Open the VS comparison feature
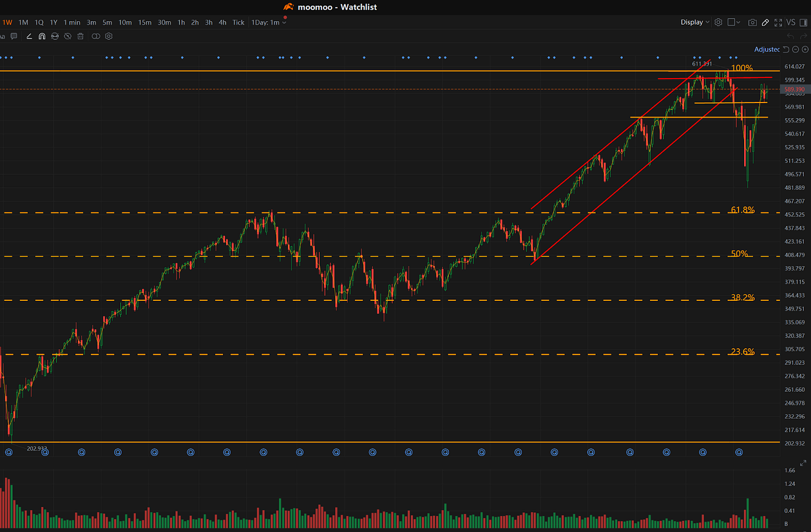 click(791, 22)
